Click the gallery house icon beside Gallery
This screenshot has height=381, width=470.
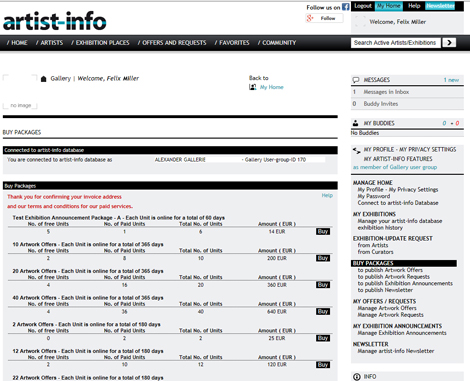click(x=43, y=79)
